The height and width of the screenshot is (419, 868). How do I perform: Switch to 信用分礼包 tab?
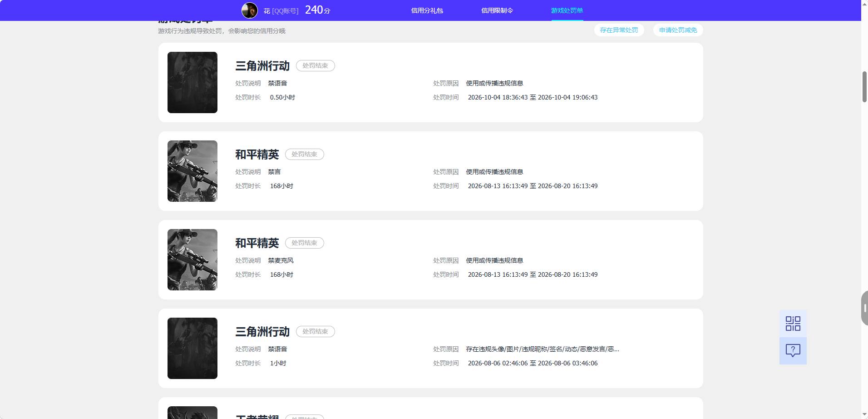click(427, 10)
